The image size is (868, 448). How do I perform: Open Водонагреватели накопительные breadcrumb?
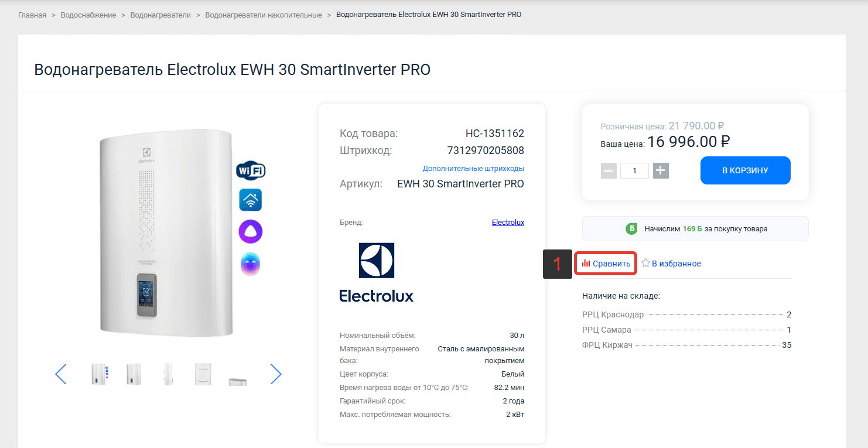click(264, 15)
